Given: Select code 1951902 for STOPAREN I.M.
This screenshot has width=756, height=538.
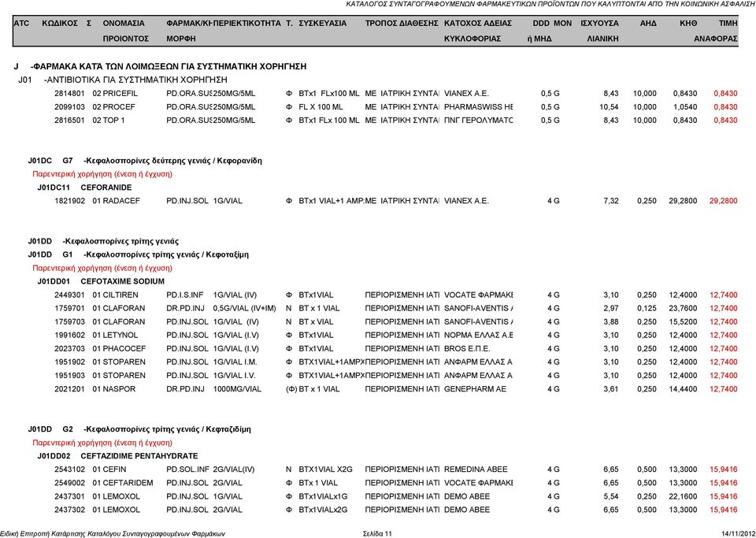Looking at the screenshot, I should tap(69, 362).
